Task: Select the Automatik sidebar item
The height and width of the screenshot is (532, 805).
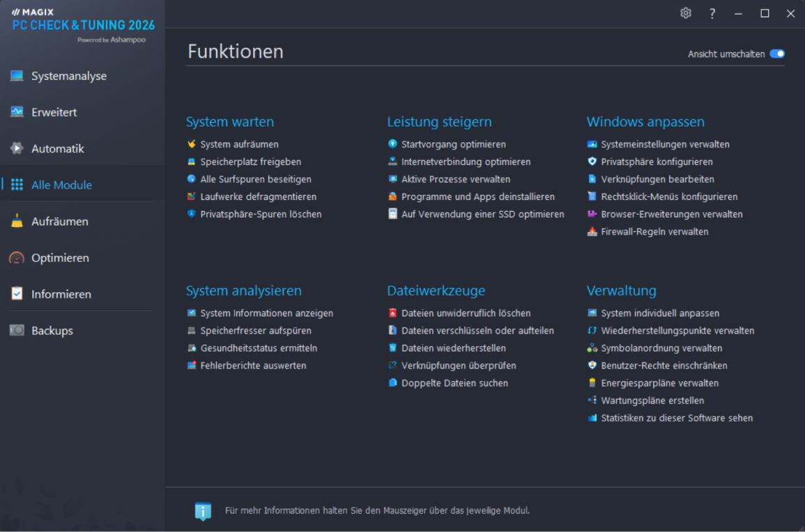Action: (57, 148)
